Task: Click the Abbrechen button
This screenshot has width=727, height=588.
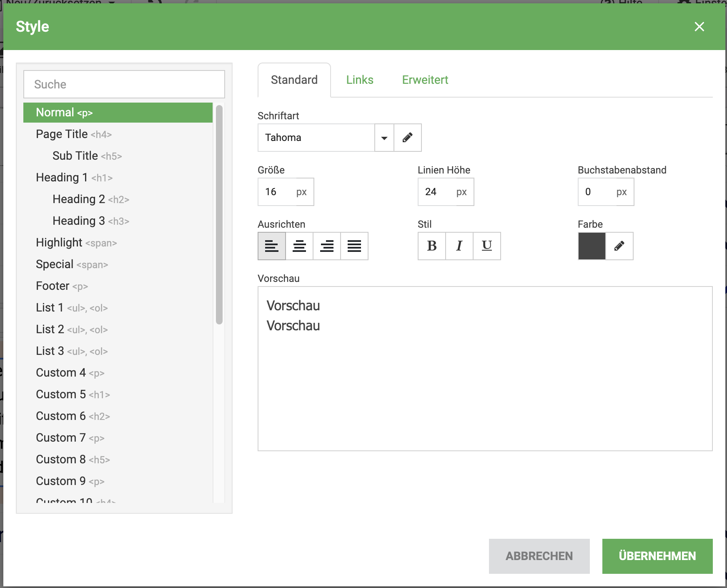Action: click(x=539, y=556)
